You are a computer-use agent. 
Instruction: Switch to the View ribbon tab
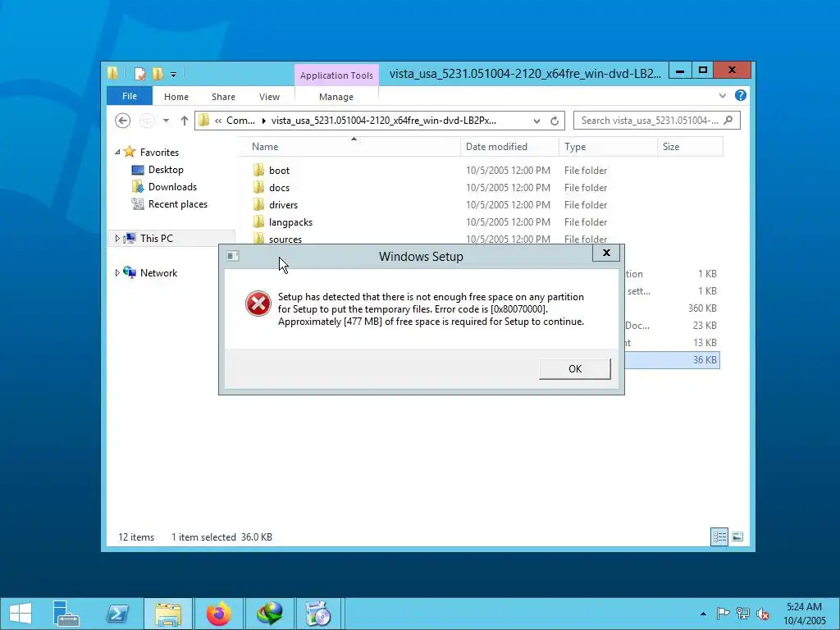[x=269, y=97]
